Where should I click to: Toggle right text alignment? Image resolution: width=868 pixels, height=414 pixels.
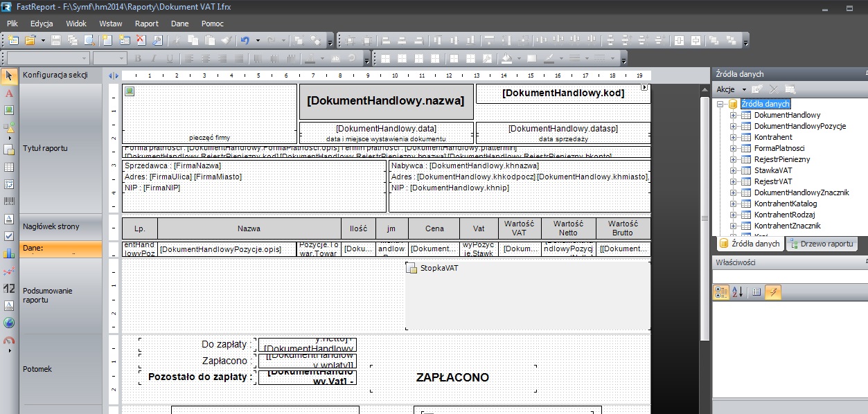222,58
